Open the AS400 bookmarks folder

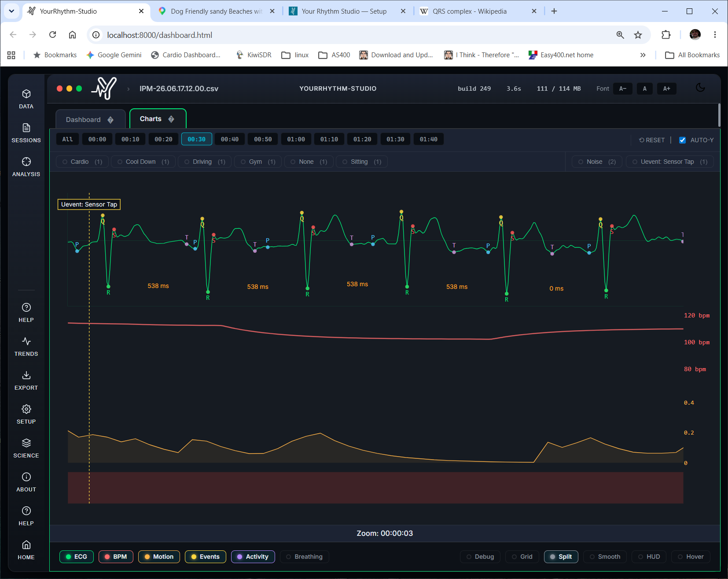[x=334, y=55]
